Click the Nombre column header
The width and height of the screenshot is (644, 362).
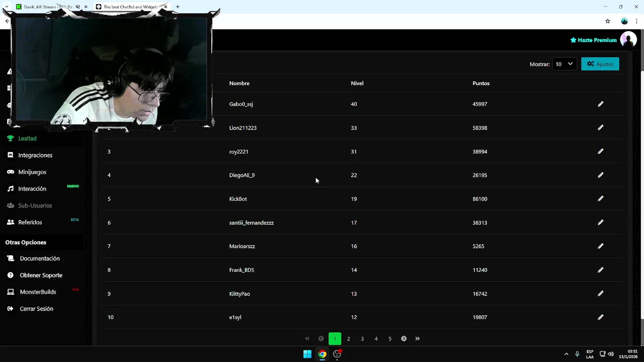coord(239,83)
